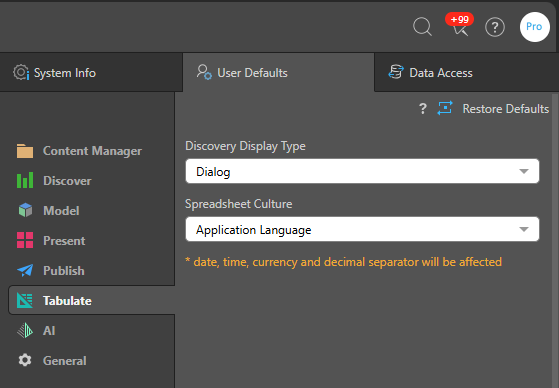Screen dimensions: 559x388
Task: Switch to the Data Access tab
Action: (466, 73)
